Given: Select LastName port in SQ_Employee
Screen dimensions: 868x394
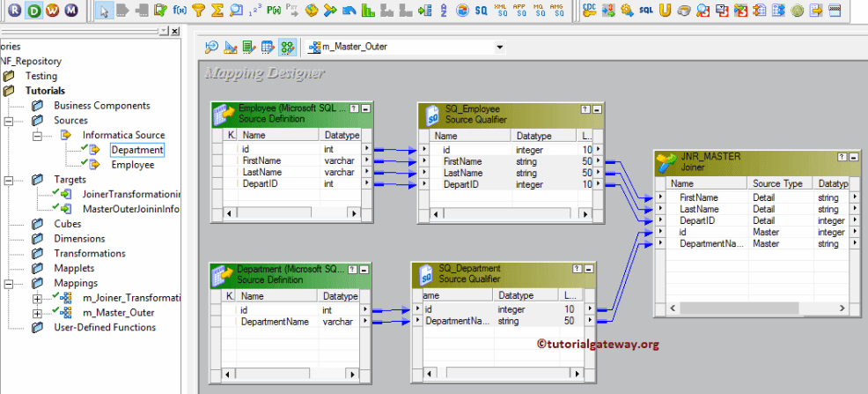Looking at the screenshot, I should pos(462,173).
